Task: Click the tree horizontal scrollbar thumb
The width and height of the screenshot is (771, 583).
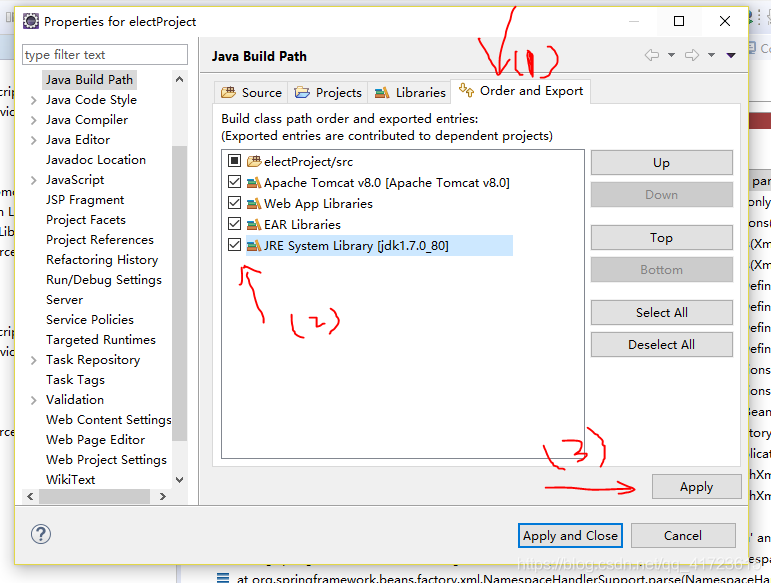Action: pyautogui.click(x=94, y=496)
